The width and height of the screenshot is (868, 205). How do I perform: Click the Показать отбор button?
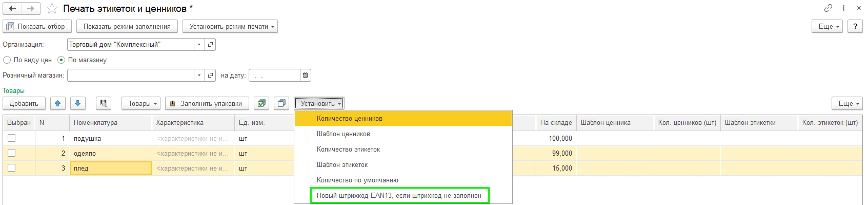(37, 26)
